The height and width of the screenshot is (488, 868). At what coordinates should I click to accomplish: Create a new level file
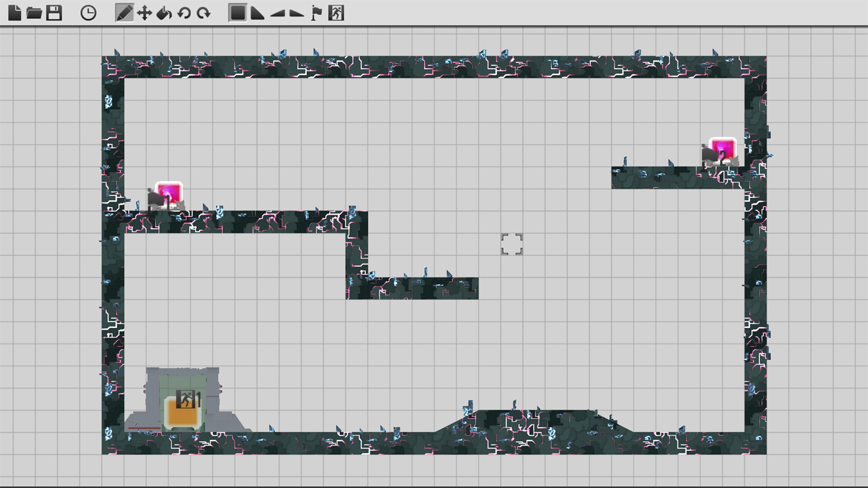click(x=14, y=13)
